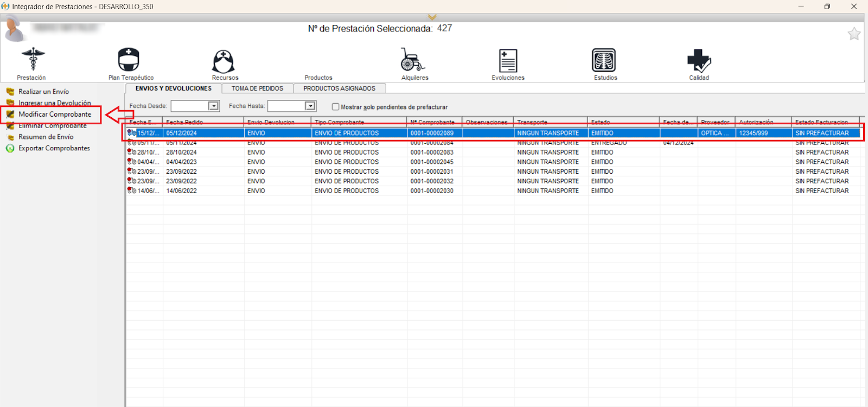
Task: Click the 04/12/2024 delivery date cell
Action: pos(679,143)
